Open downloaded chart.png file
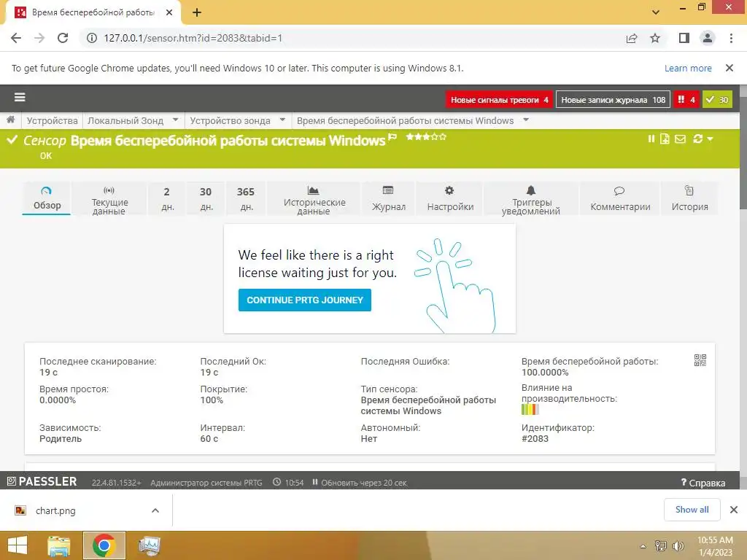This screenshot has height=560, width=747. coord(55,510)
